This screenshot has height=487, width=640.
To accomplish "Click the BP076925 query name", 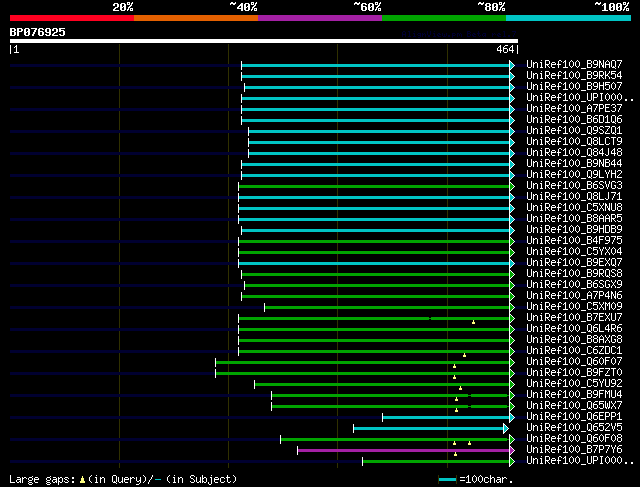I will click(x=38, y=32).
